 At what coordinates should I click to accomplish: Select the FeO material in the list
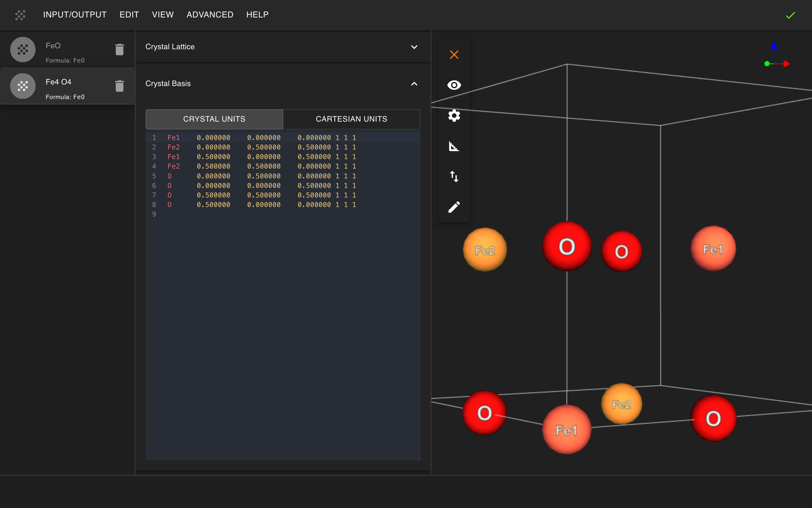pyautogui.click(x=67, y=50)
